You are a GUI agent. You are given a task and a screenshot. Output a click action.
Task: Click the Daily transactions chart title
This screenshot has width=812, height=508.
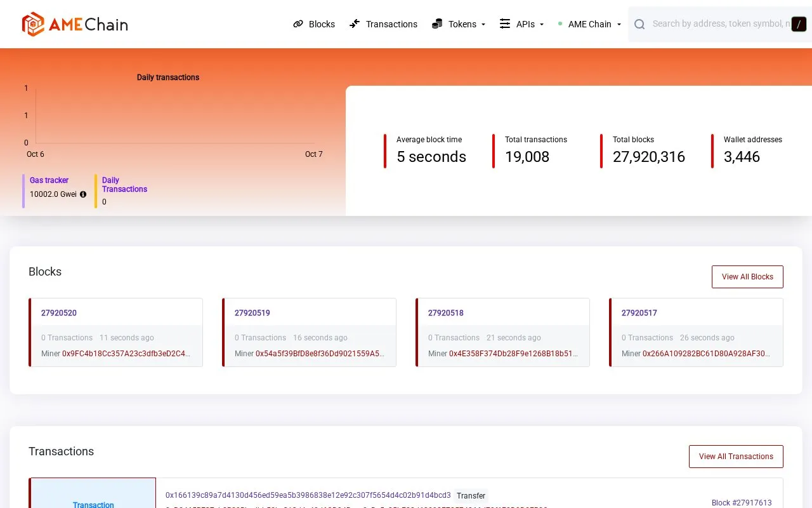click(x=168, y=77)
